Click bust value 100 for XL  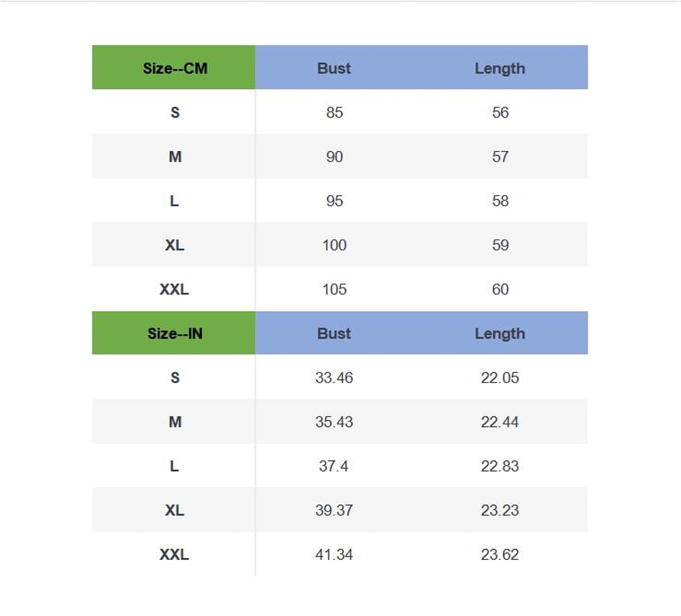[x=334, y=245]
